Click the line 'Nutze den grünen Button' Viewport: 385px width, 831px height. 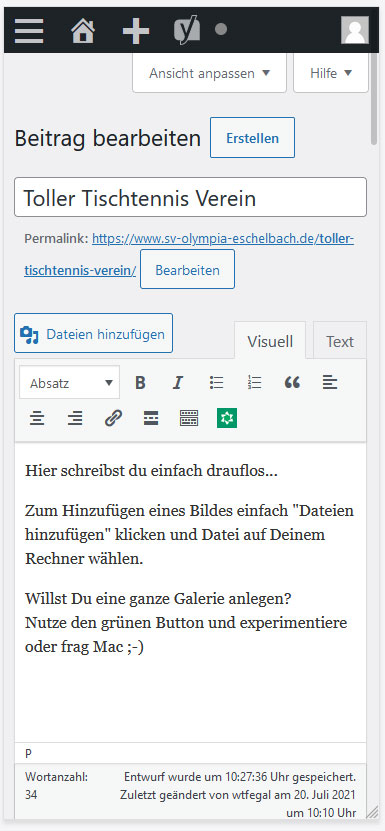[186, 623]
